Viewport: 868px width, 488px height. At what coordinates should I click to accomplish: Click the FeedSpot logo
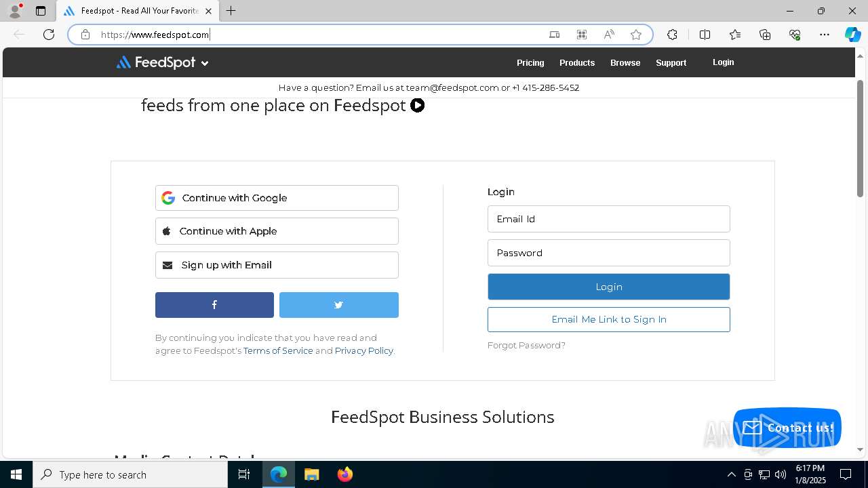(156, 62)
